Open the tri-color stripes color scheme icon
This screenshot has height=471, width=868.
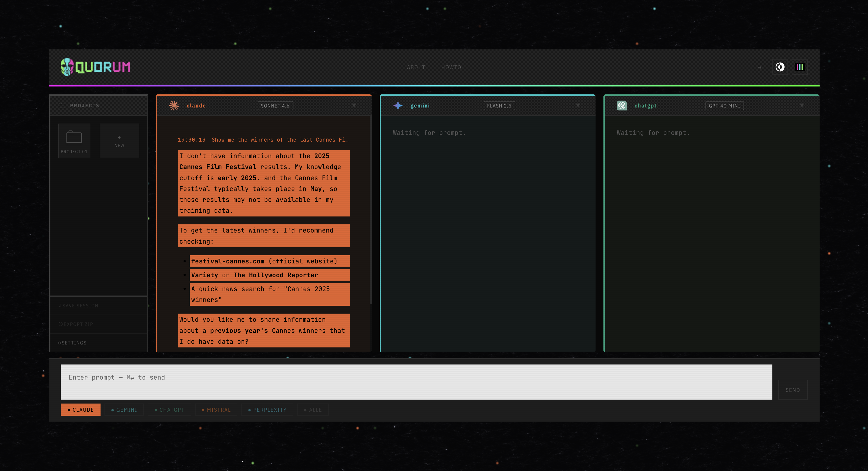coord(800,67)
